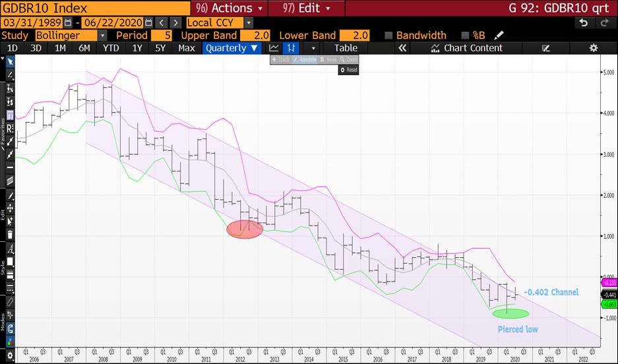Image resolution: width=618 pixels, height=364 pixels.
Task: Collapse panel with double left chevron
Action: 400,48
